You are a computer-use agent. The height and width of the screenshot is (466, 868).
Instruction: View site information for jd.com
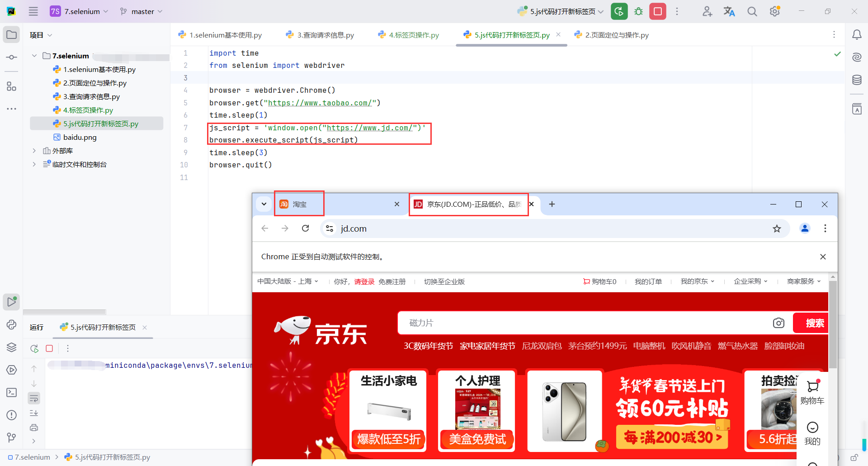tap(330, 228)
